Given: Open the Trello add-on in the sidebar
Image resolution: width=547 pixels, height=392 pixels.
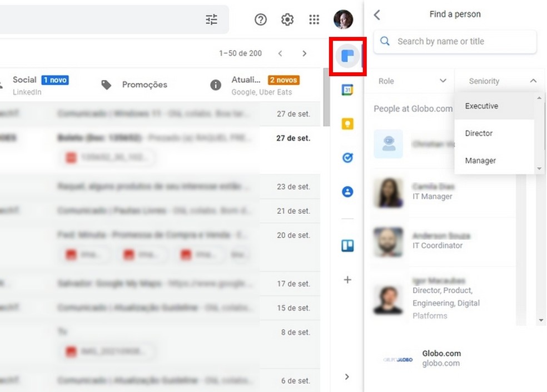Looking at the screenshot, I should (347, 245).
